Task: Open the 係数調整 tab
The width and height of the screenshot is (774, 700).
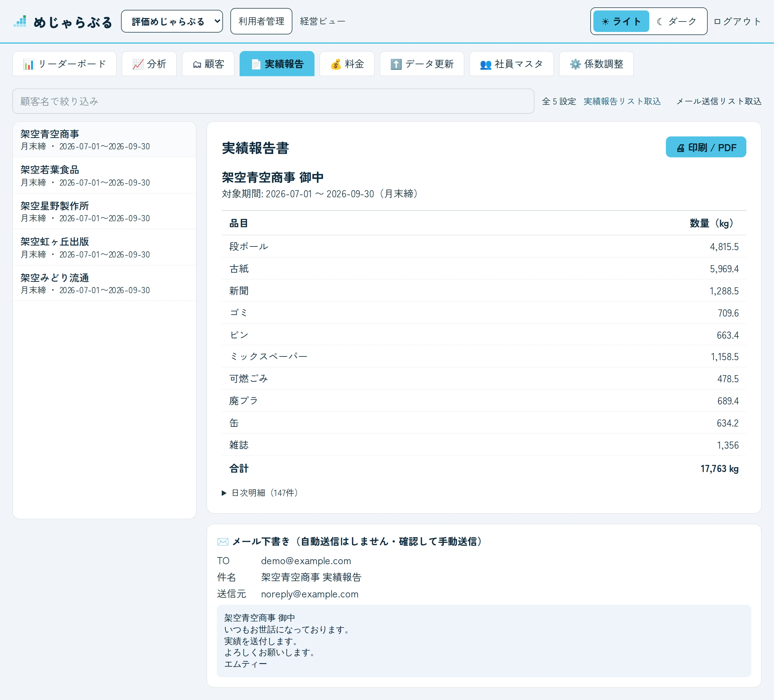Action: pos(596,64)
